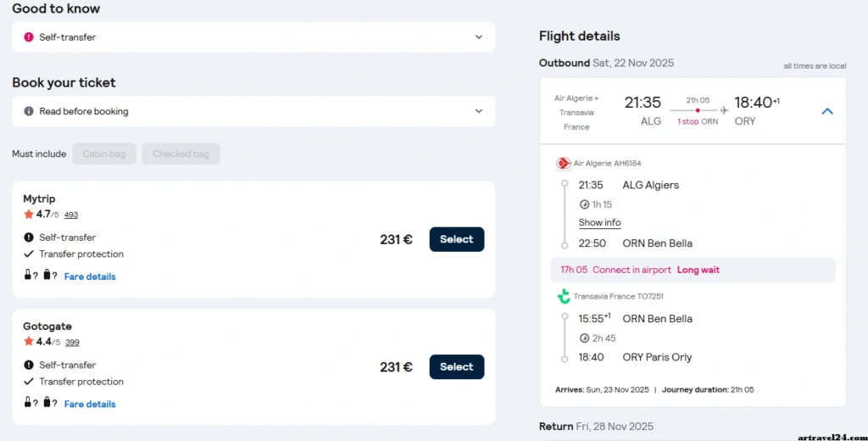This screenshot has height=441, width=868.
Task: Toggle the Cabin bag filter
Action: tap(104, 154)
